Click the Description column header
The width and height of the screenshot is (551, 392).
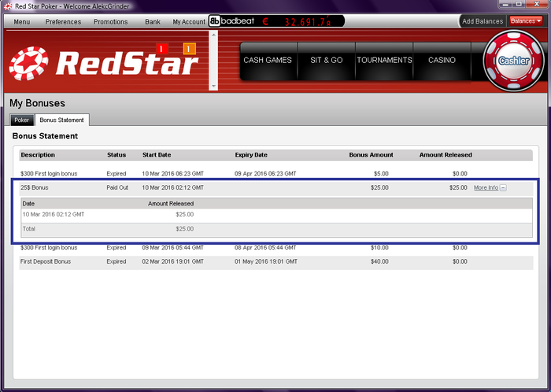point(38,155)
